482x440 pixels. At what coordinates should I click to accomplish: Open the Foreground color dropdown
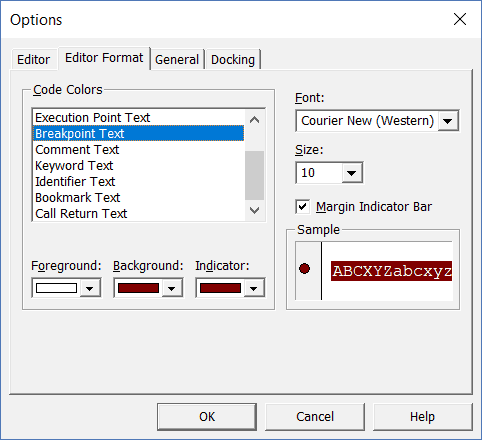(89, 288)
